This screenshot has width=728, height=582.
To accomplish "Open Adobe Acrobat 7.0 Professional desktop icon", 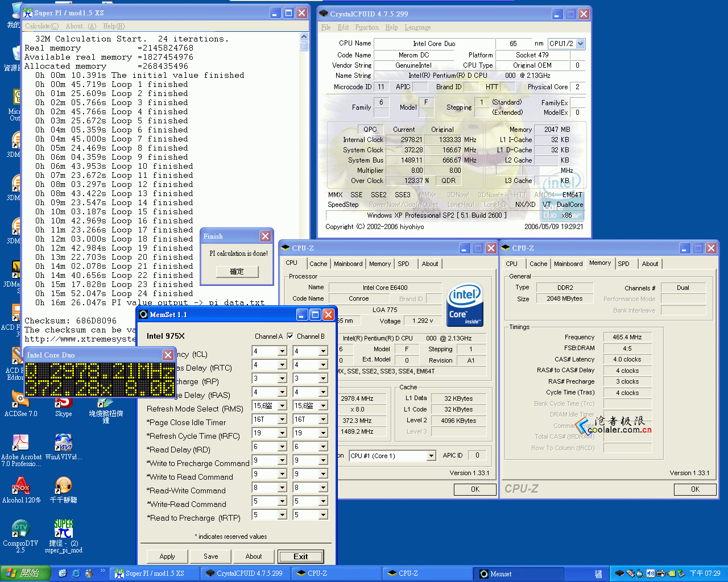I will (x=20, y=450).
